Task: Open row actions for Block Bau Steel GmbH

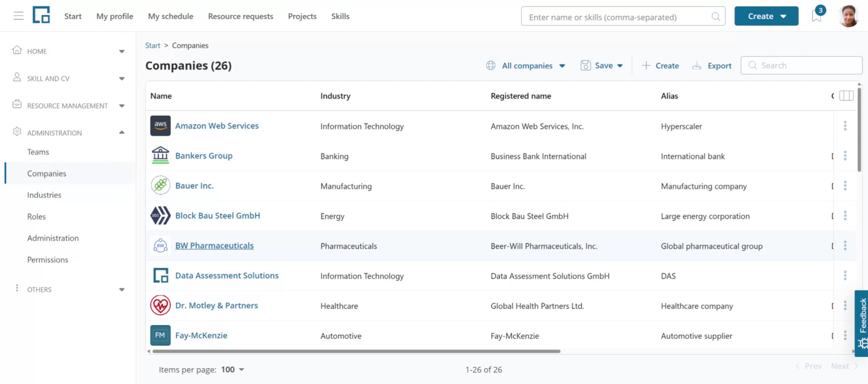Action: pos(845,215)
